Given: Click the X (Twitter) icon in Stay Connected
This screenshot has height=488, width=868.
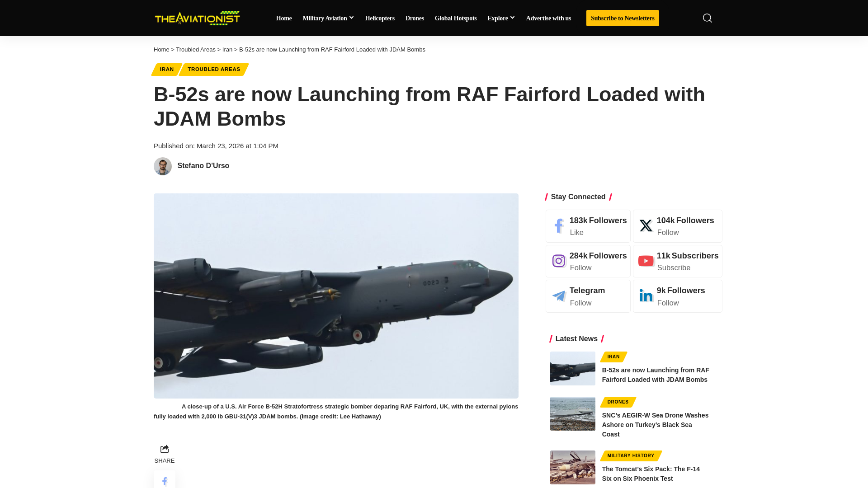Looking at the screenshot, I should (x=646, y=226).
